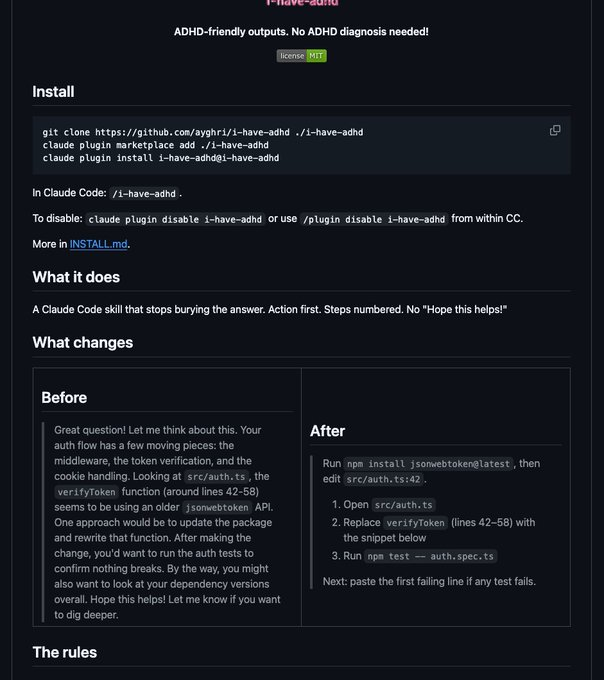The image size is (604, 680).
Task: Click the license MIT badge
Action: pyautogui.click(x=301, y=56)
